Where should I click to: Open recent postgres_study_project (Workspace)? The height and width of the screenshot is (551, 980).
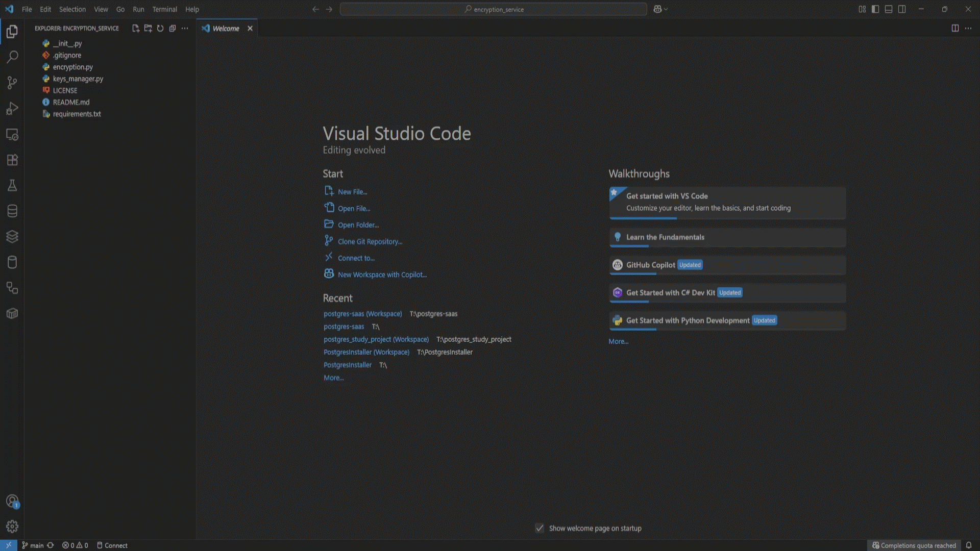click(376, 339)
